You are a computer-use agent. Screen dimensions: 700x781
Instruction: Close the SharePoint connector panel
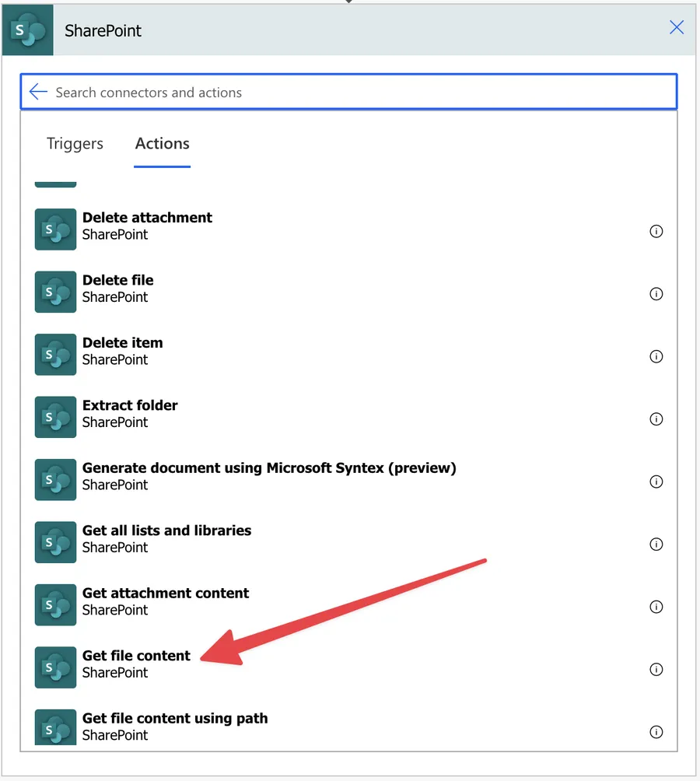pyautogui.click(x=676, y=27)
